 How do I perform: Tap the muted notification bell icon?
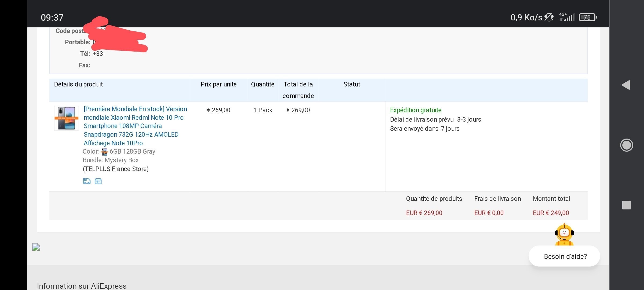(549, 17)
